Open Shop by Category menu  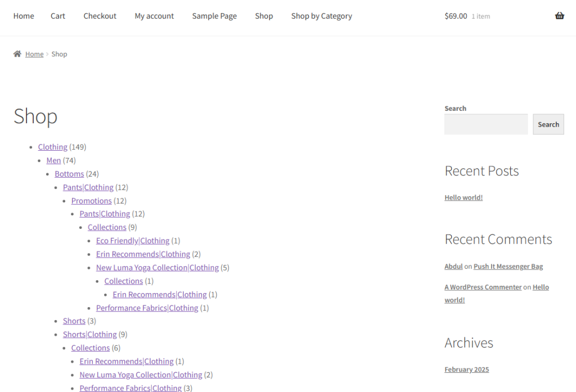321,16
